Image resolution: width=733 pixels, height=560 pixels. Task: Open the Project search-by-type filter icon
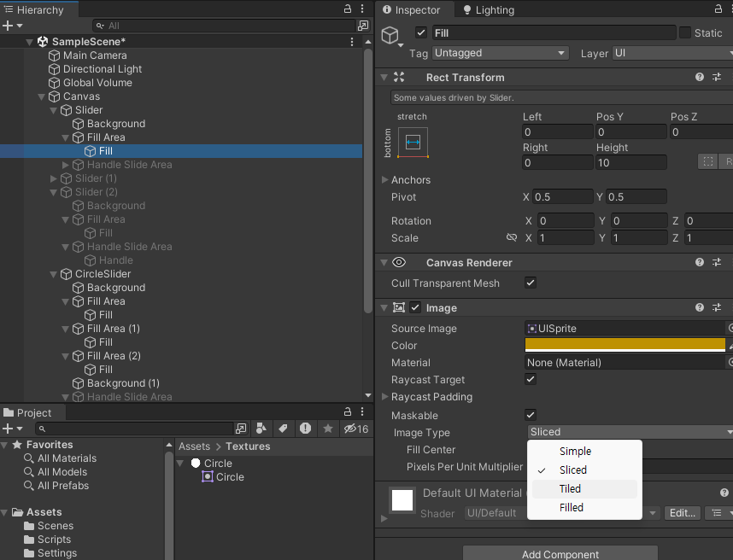pyautogui.click(x=261, y=429)
